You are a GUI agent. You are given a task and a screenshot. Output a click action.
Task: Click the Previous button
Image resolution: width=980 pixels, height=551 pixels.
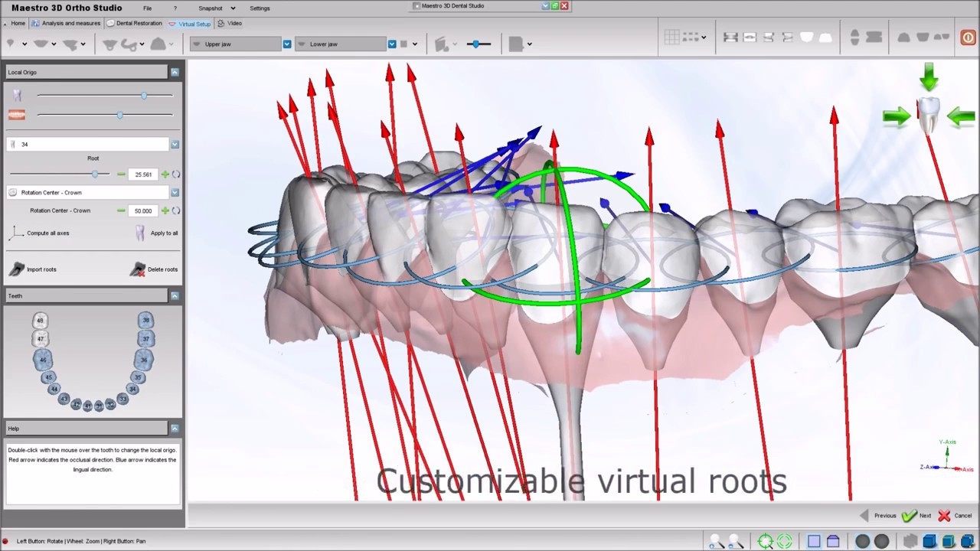pos(877,516)
